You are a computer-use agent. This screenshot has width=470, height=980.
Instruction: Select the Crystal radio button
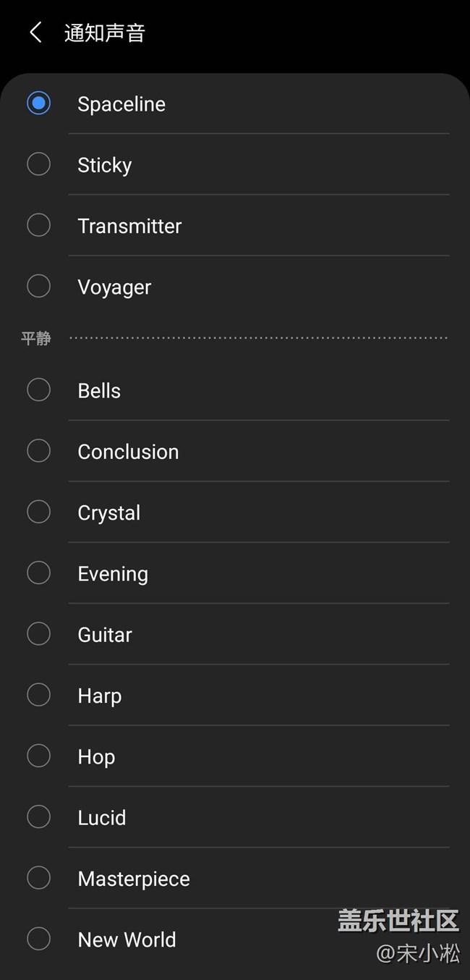(38, 512)
